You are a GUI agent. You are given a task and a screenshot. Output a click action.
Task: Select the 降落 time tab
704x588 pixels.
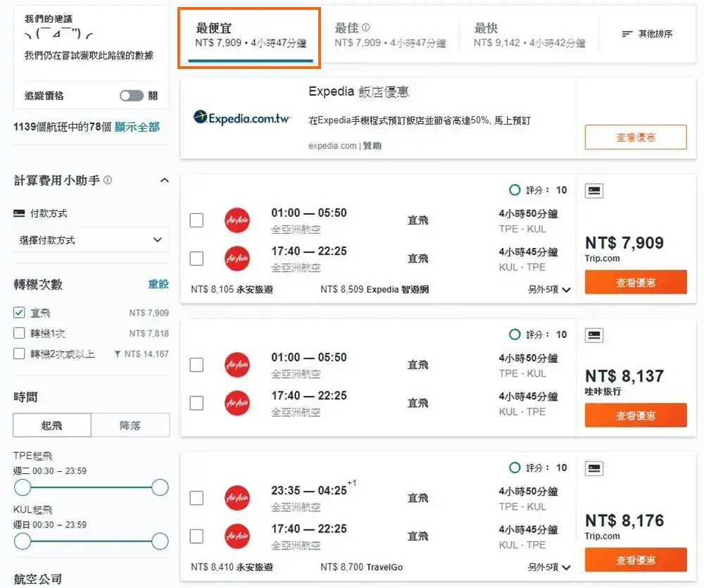click(x=130, y=425)
